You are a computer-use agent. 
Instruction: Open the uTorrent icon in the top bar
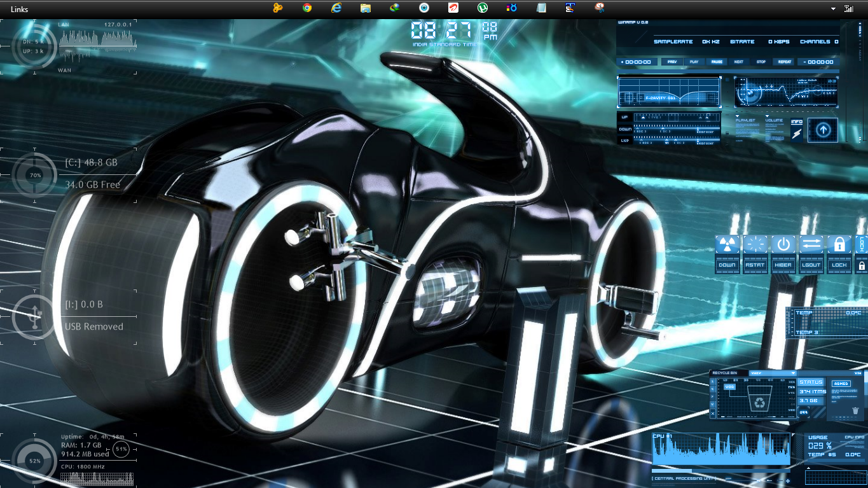coord(483,8)
